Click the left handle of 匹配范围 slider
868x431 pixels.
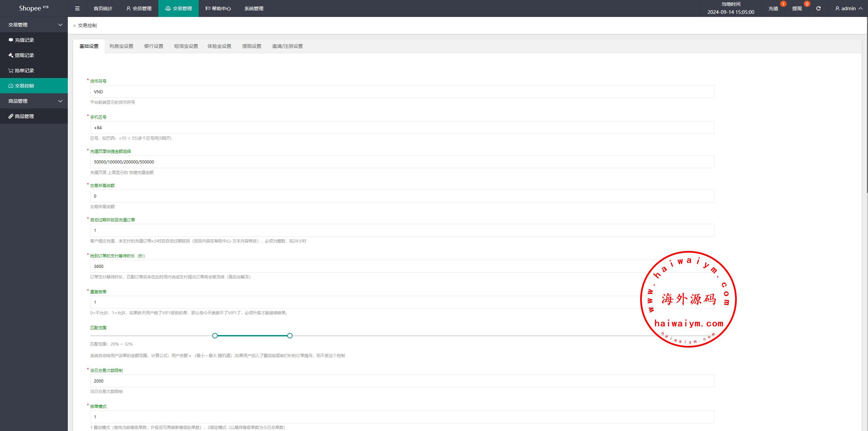pos(215,336)
